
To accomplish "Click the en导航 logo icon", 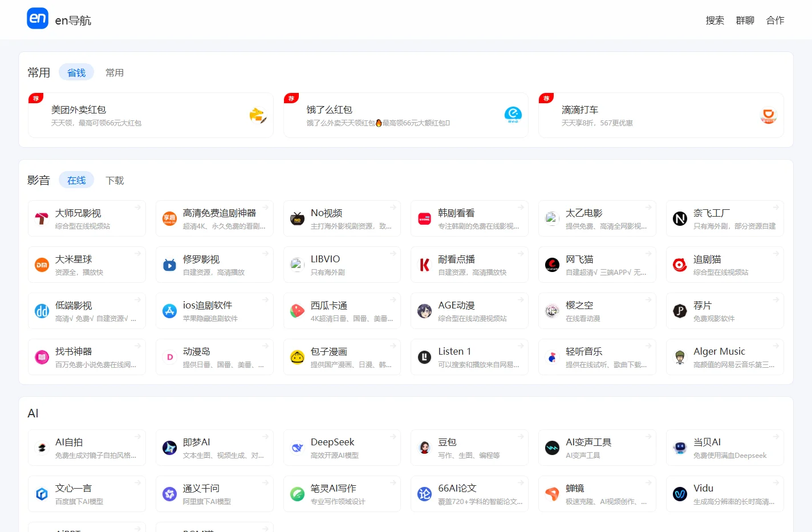I will click(38, 18).
